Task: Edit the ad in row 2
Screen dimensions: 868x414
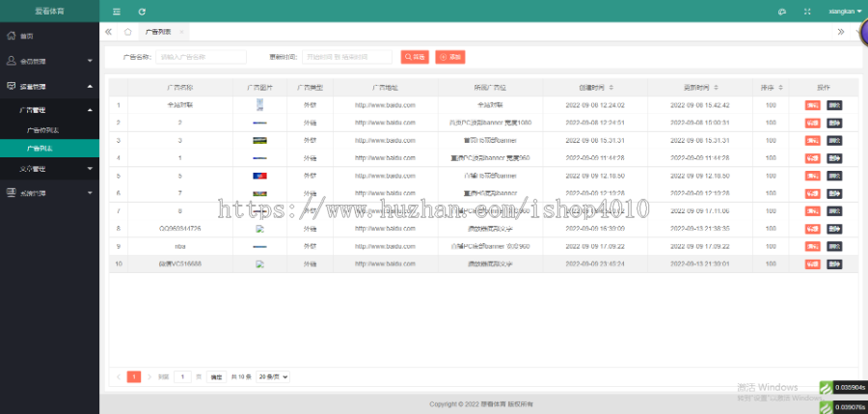Action: coord(813,123)
